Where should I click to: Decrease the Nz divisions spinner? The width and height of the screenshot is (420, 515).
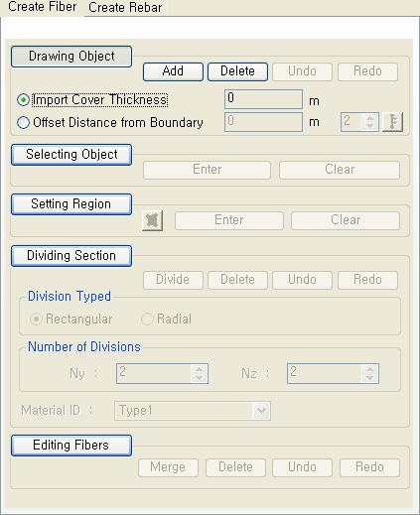tap(370, 378)
